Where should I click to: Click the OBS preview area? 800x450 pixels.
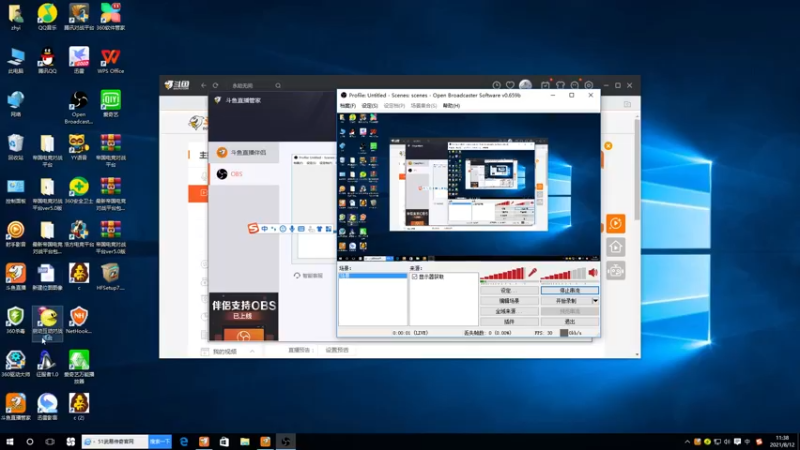468,187
